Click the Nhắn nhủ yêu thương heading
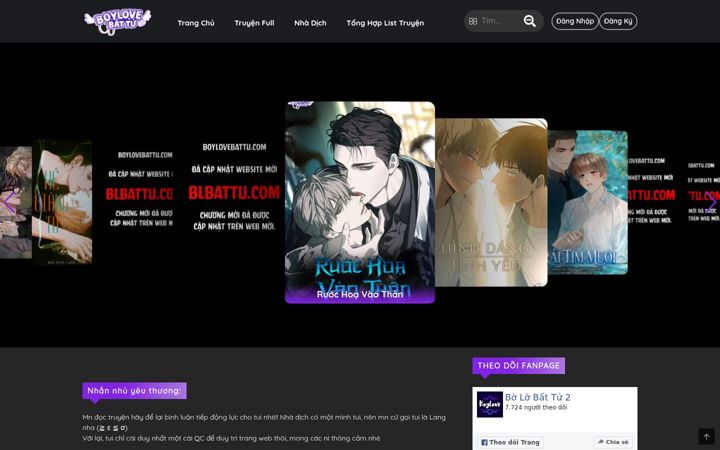 [134, 391]
